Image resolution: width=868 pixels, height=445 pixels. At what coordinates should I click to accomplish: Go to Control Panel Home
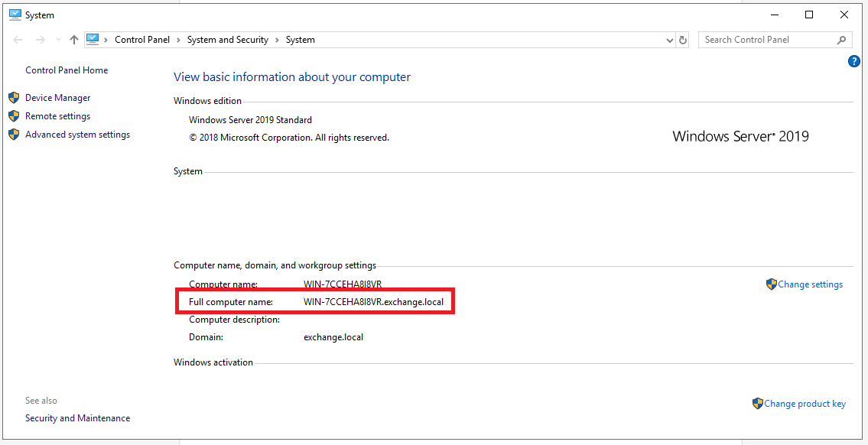pos(67,70)
